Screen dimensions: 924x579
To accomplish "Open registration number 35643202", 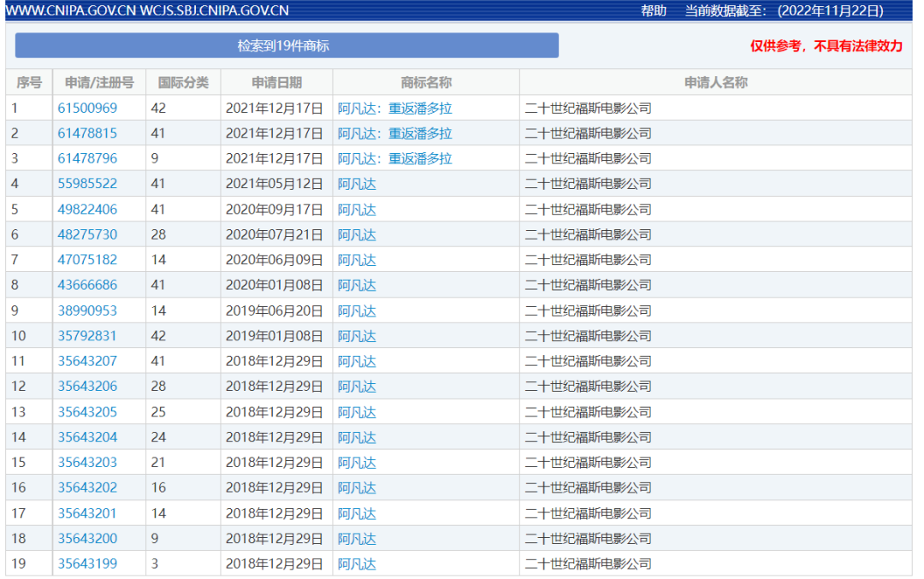I will pos(87,487).
